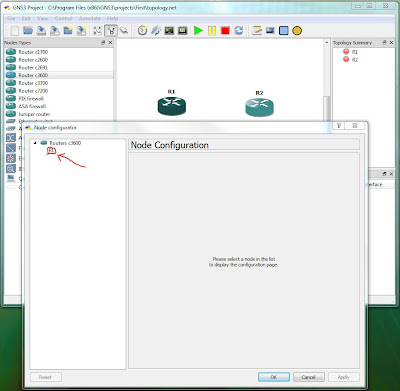Click the Save As icon after Save
Image resolution: width=400 pixels, height=391 pixels.
click(x=55, y=31)
